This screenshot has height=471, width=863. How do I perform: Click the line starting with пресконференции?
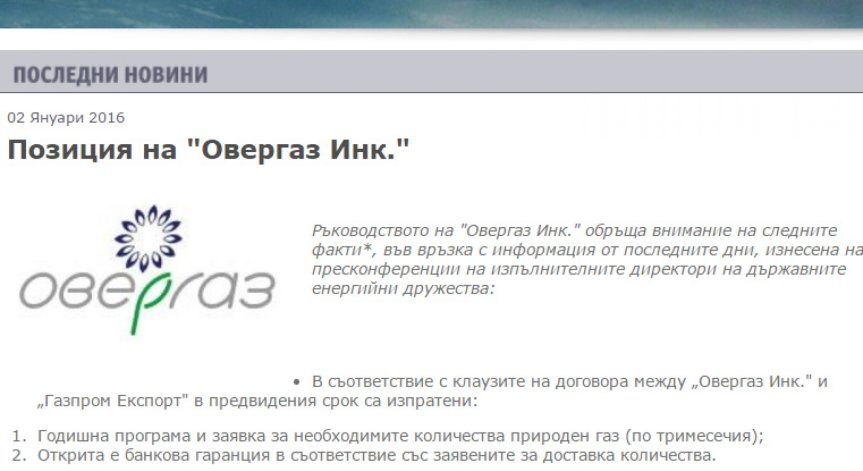(579, 269)
